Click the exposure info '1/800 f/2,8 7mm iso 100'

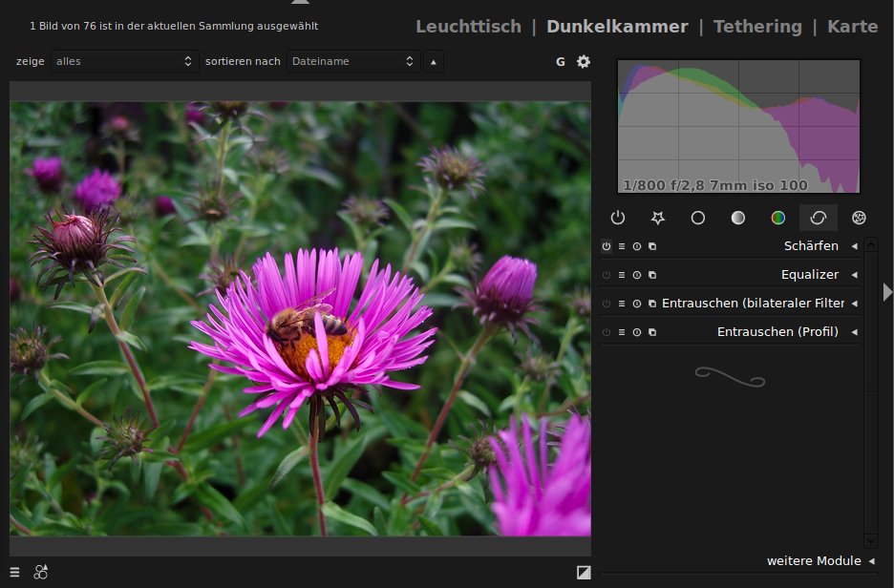click(715, 185)
